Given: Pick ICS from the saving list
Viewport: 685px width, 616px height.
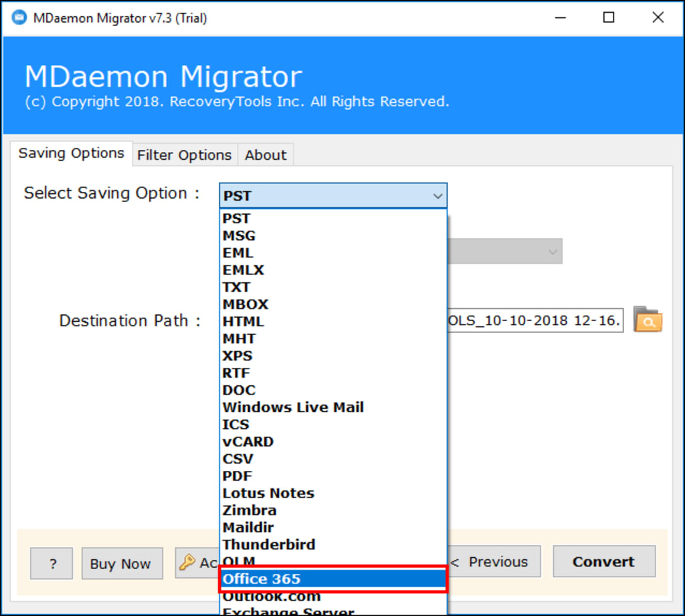Looking at the screenshot, I should click(x=333, y=424).
